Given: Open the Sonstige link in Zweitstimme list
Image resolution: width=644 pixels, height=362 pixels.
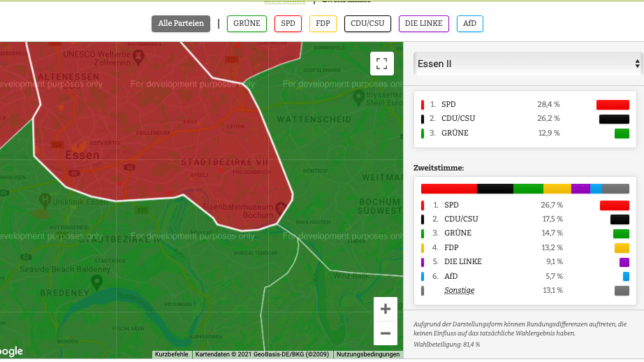Looking at the screenshot, I should pos(459,290).
